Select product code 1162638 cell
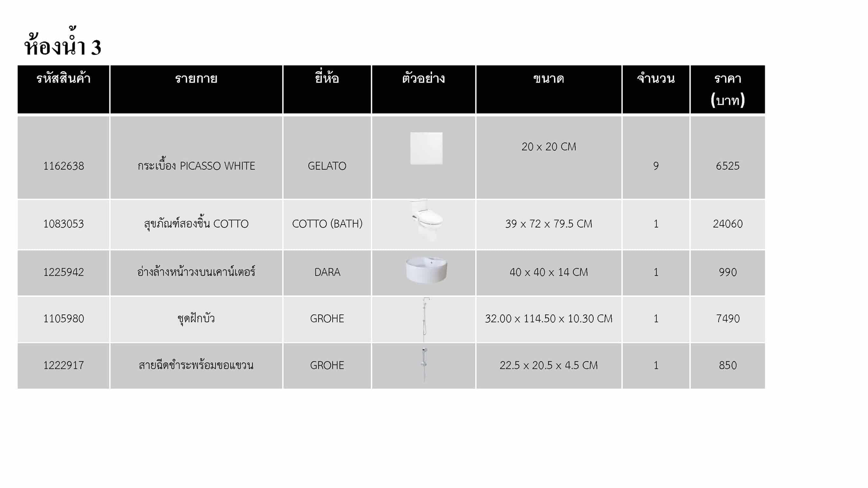Screen dimensions: 868x488 63,166
